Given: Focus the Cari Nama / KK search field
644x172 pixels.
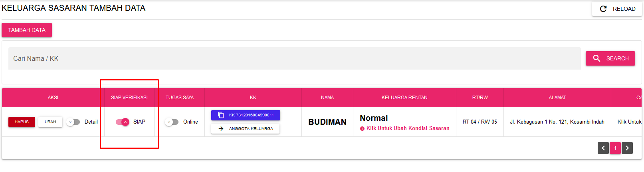Looking at the screenshot, I should click(294, 58).
